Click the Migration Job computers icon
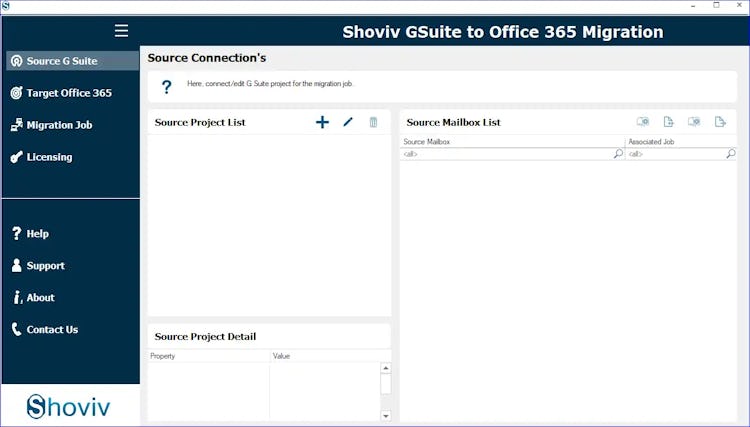Viewport: 750px width, 427px height. click(16, 125)
